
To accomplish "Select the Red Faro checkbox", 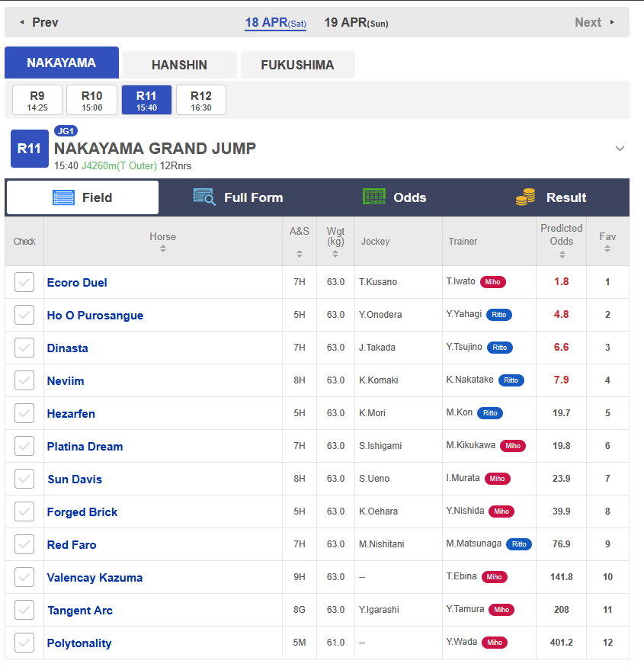I will [x=24, y=544].
